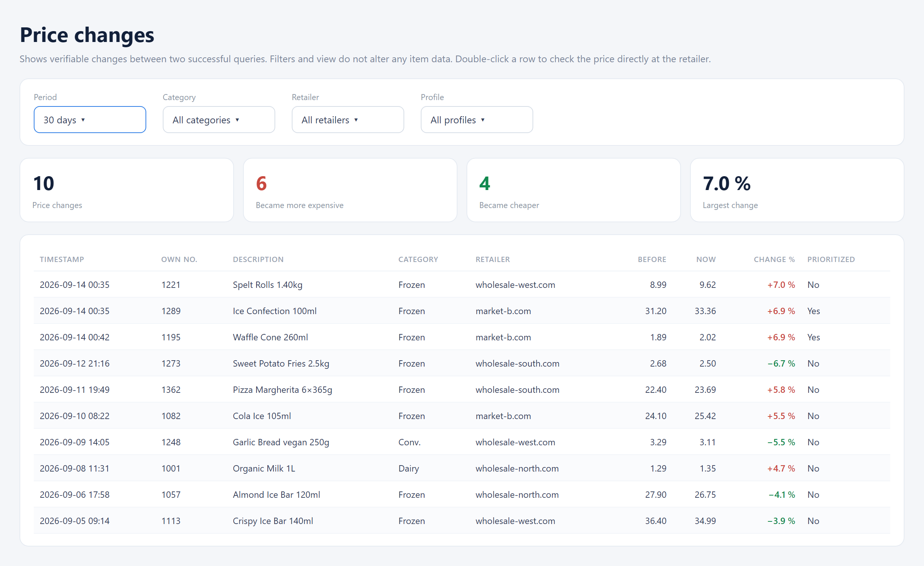The image size is (924, 566).
Task: Click Waffle Cone 260ml in the table
Action: pyautogui.click(x=270, y=337)
